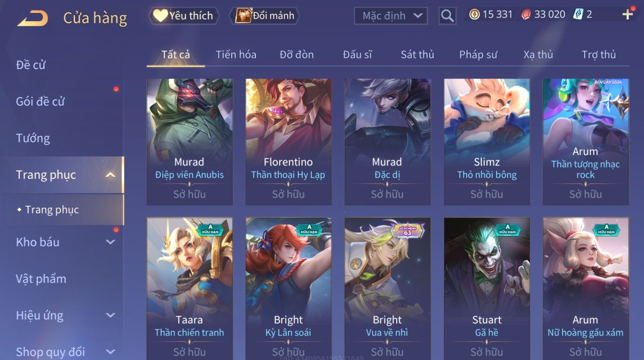This screenshot has height=360, width=644.
Task: Open the search magnifier icon
Action: pyautogui.click(x=447, y=16)
